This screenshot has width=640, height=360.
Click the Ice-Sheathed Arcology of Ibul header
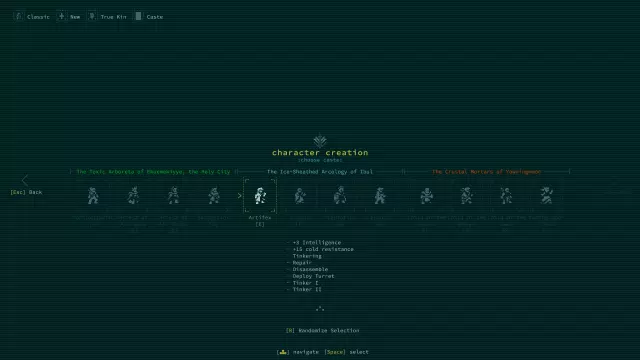320,172
